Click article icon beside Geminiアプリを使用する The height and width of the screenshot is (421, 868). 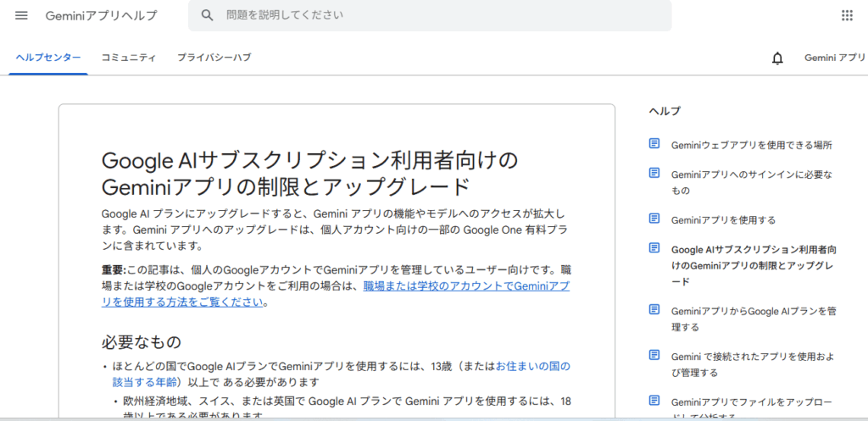(x=654, y=219)
